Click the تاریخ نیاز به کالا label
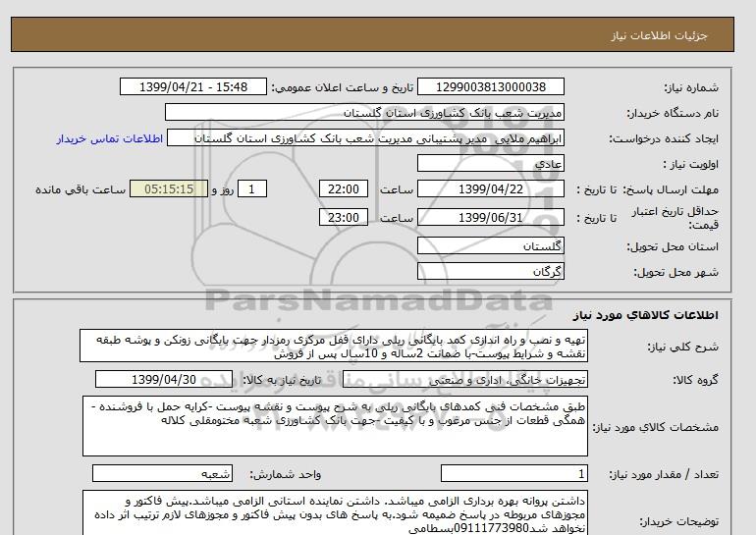The height and width of the screenshot is (535, 756). 282,380
